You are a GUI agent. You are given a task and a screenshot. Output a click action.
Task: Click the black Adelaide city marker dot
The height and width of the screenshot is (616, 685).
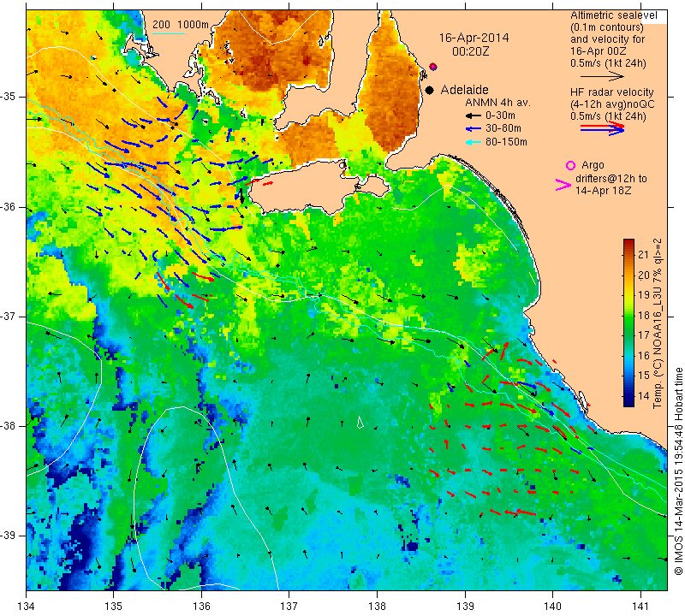(x=430, y=90)
